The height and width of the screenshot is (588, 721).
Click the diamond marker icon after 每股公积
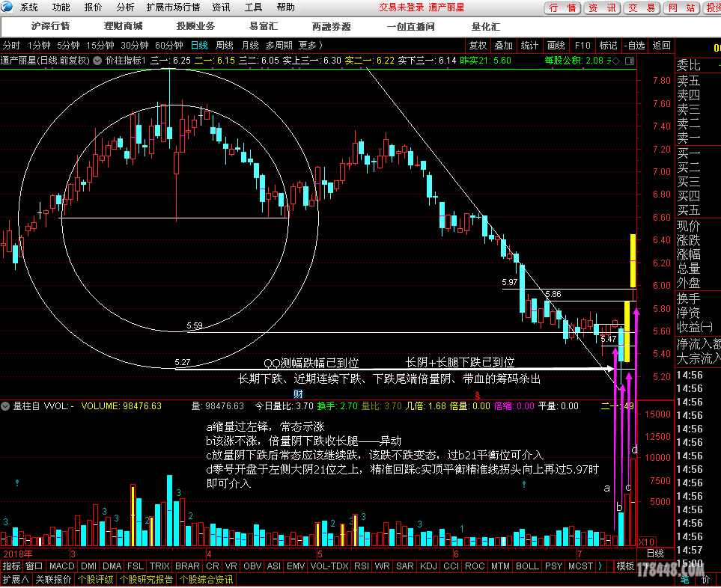click(x=617, y=61)
